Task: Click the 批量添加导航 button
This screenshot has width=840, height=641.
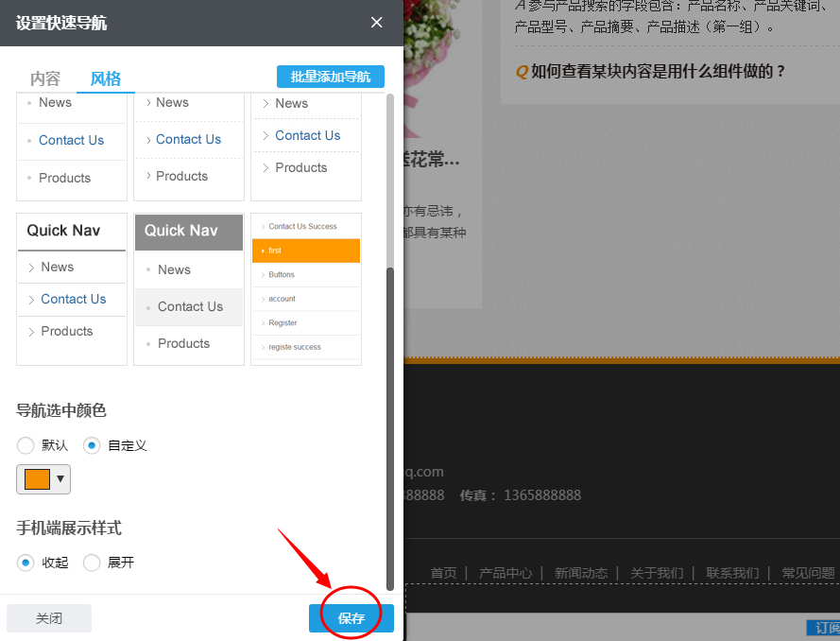Action: tap(330, 77)
